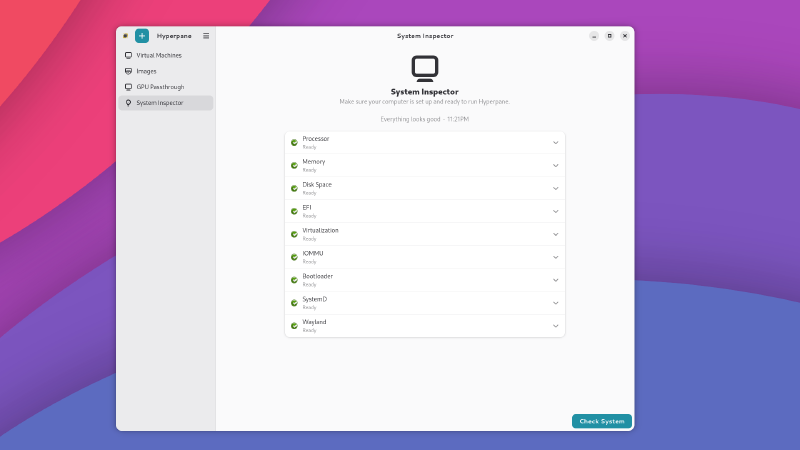Screen dimensions: 800x450
Task: Expand the Disk Space row chevron
Action: (556, 188)
